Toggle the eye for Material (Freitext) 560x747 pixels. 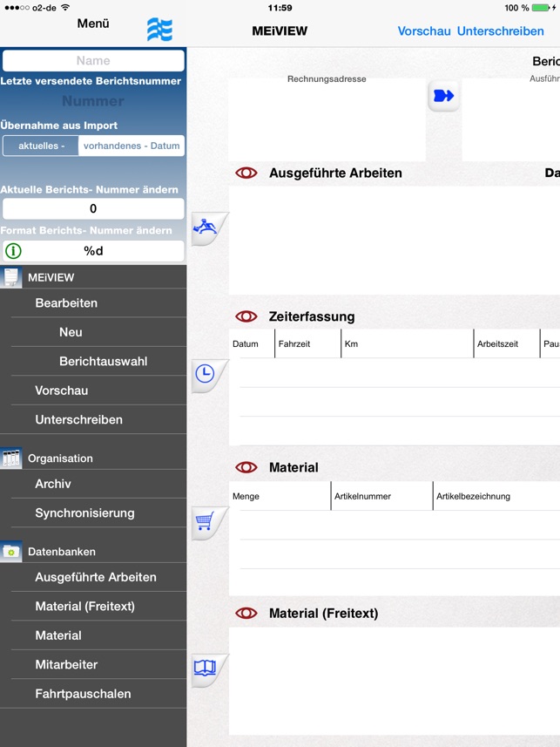246,613
